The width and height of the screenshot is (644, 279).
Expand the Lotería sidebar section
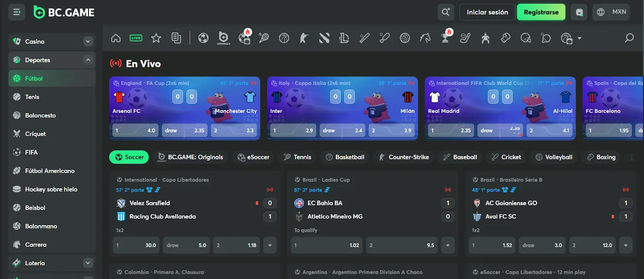tap(88, 263)
